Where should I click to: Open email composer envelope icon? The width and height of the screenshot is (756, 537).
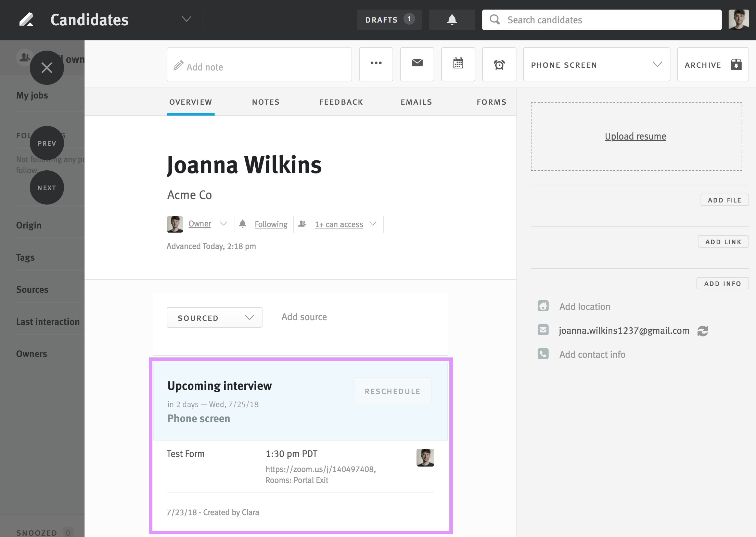point(417,64)
